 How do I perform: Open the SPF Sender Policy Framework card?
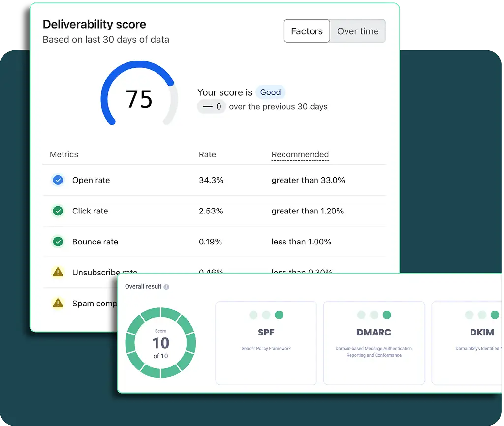click(266, 342)
